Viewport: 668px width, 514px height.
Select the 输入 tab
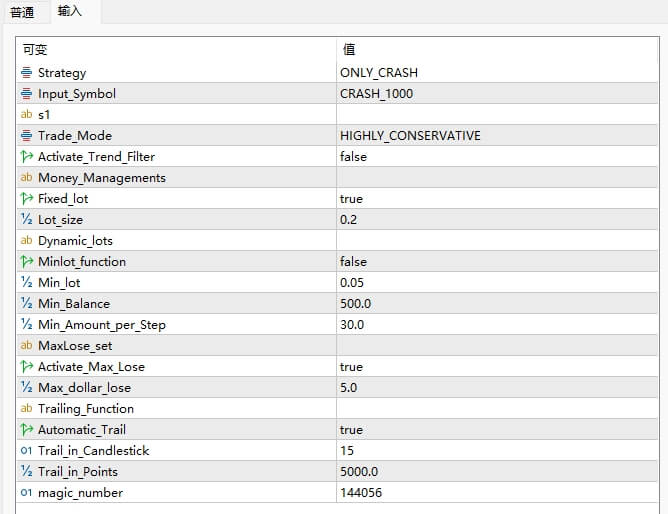[70, 12]
